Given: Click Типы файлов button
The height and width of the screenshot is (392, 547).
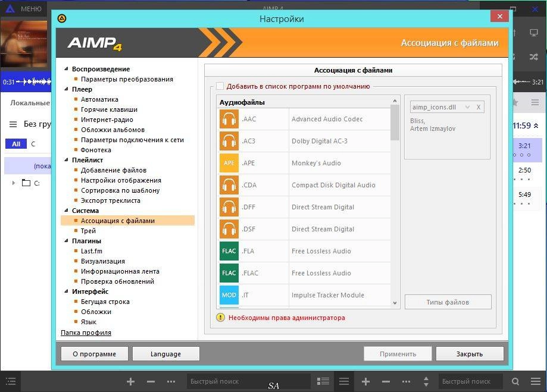Looking at the screenshot, I should (x=448, y=302).
